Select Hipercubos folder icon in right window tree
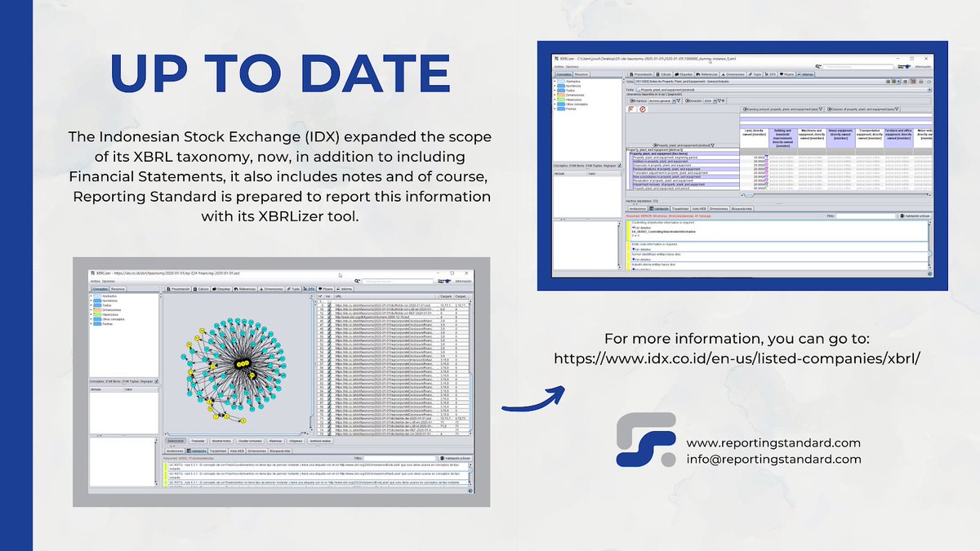This screenshot has width=980, height=551. pos(560,100)
